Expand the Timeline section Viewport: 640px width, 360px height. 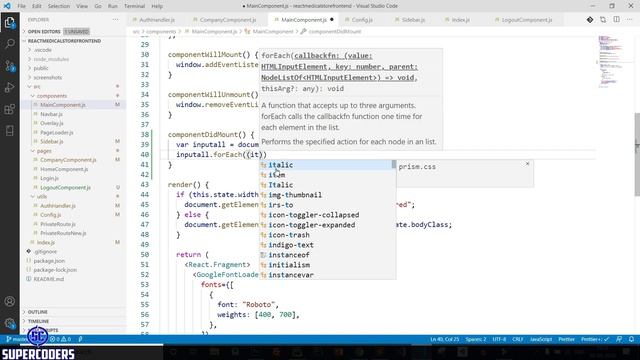pyautogui.click(x=38, y=321)
